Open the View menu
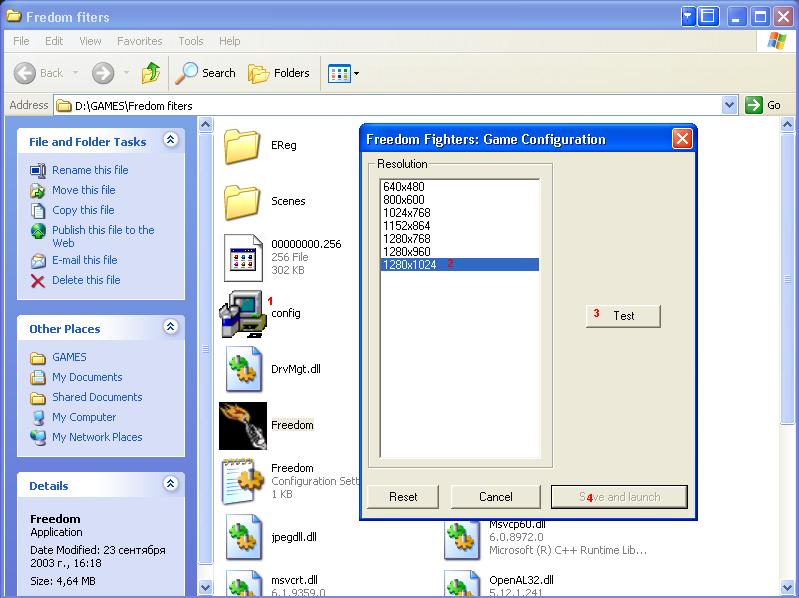The height and width of the screenshot is (598, 799). 90,41
